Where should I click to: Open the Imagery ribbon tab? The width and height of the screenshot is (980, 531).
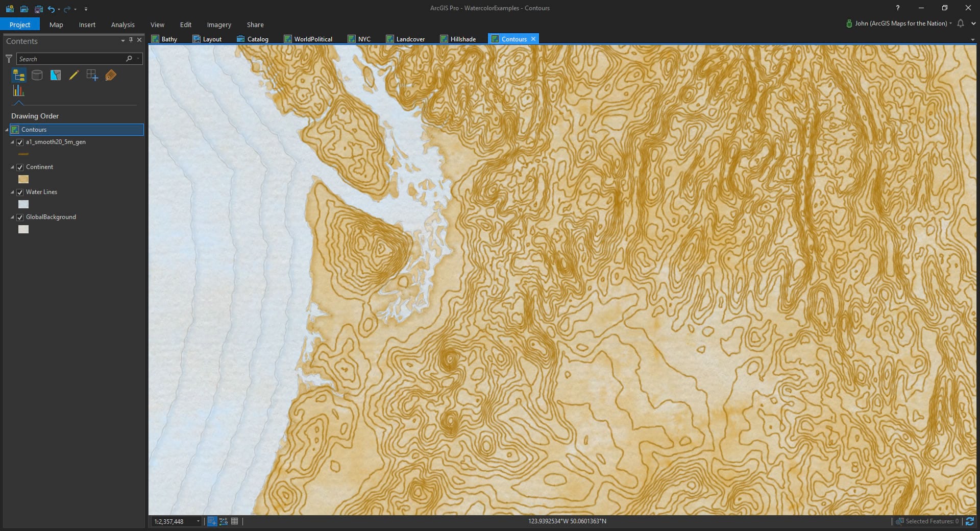click(x=219, y=25)
